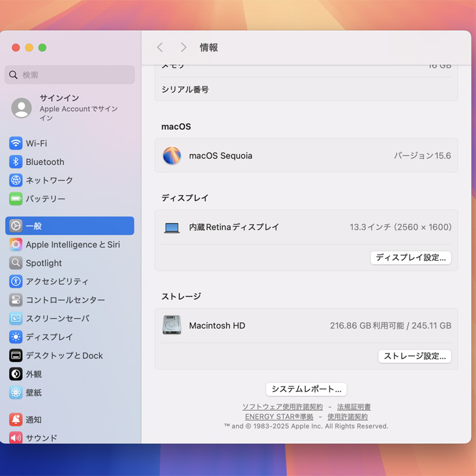Viewport: 476px width, 476px height.
Task: Select 通知 notifications in sidebar
Action: [33, 420]
